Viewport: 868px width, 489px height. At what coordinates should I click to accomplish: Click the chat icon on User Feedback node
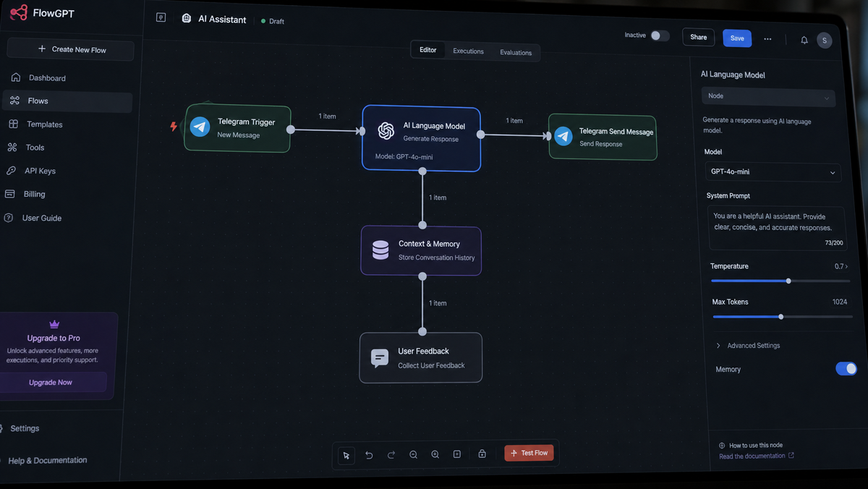click(380, 357)
